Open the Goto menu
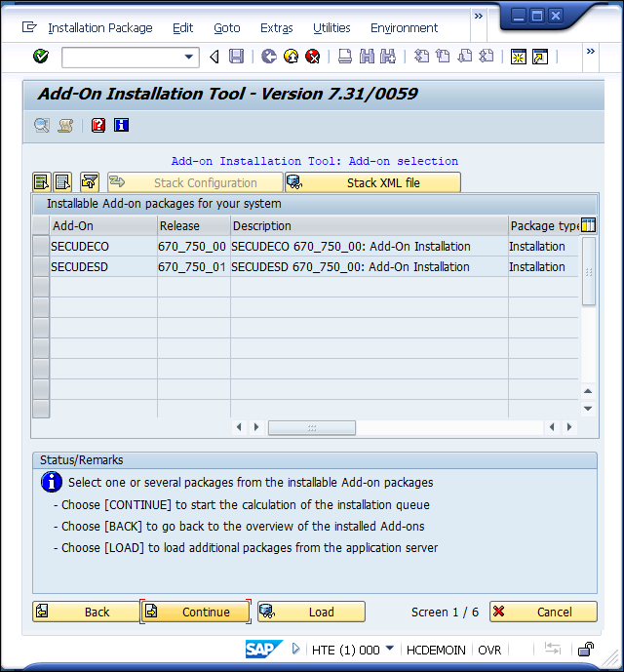 point(227,28)
